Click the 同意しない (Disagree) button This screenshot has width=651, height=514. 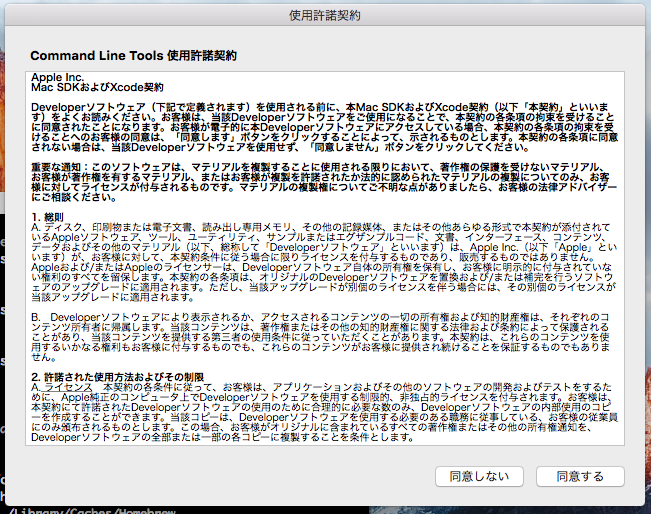[479, 476]
